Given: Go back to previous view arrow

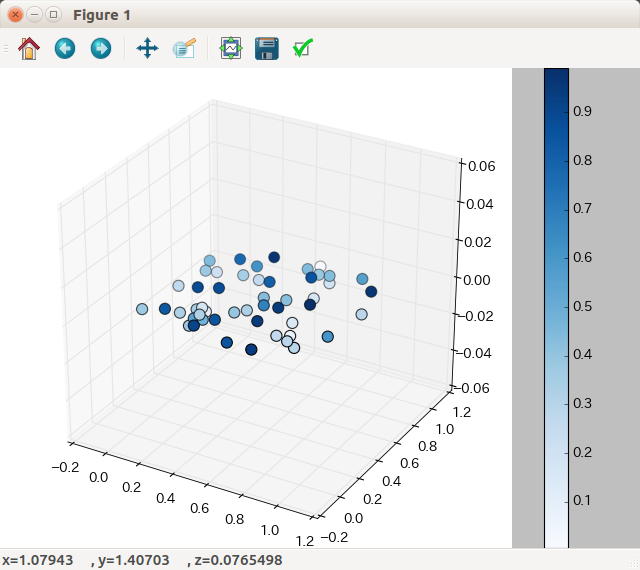Looking at the screenshot, I should (65, 49).
